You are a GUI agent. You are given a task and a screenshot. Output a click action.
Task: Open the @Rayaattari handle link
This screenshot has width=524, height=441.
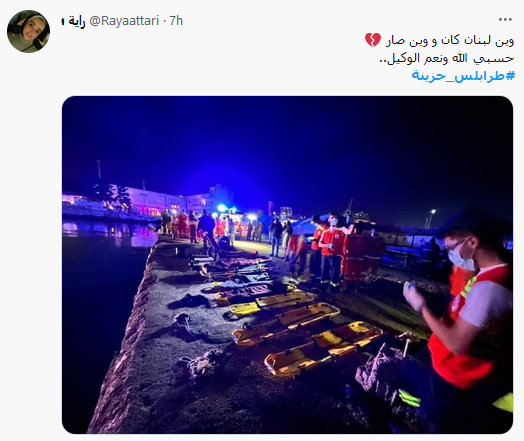[x=124, y=21]
